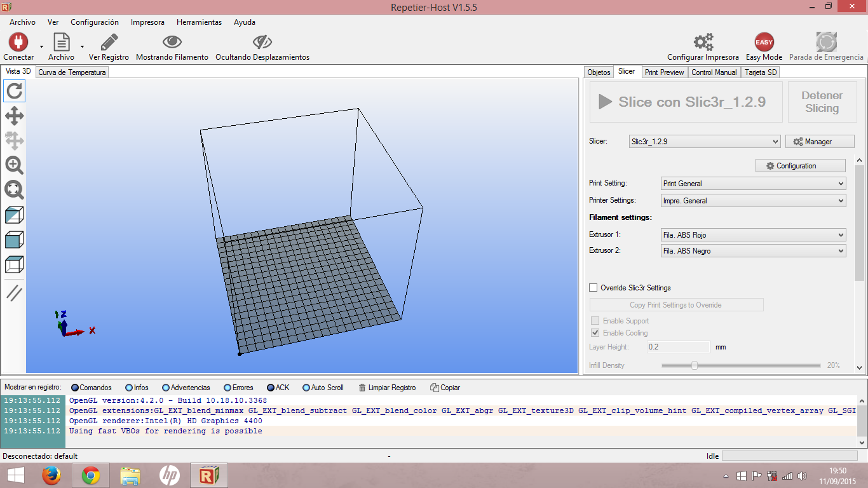Click the Configuration button
This screenshot has width=868, height=488.
tap(801, 166)
